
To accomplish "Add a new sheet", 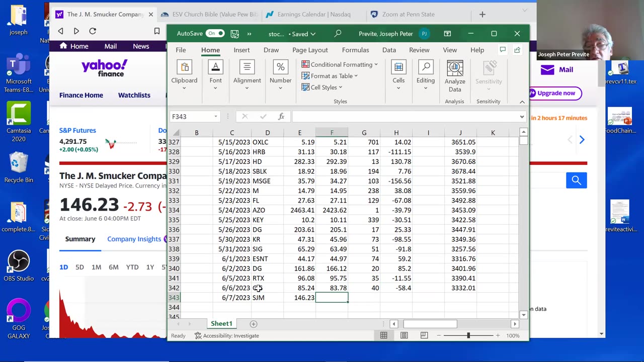I will tap(254, 324).
